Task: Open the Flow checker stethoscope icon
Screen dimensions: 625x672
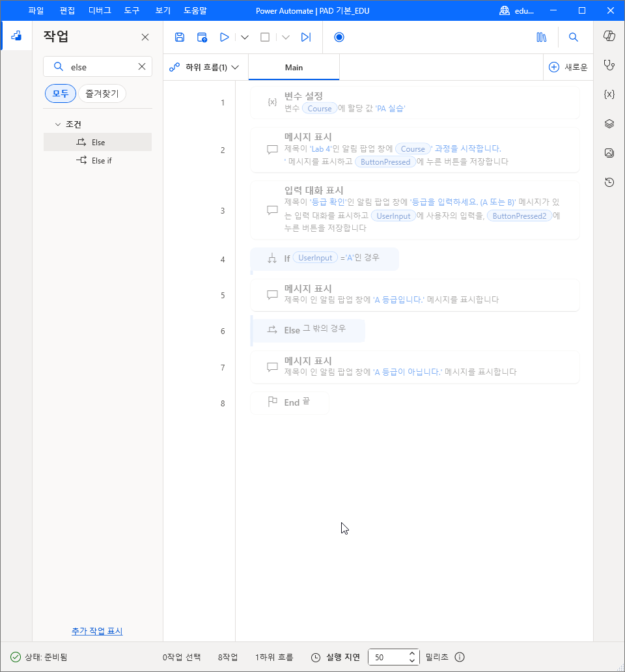Action: pyautogui.click(x=609, y=65)
